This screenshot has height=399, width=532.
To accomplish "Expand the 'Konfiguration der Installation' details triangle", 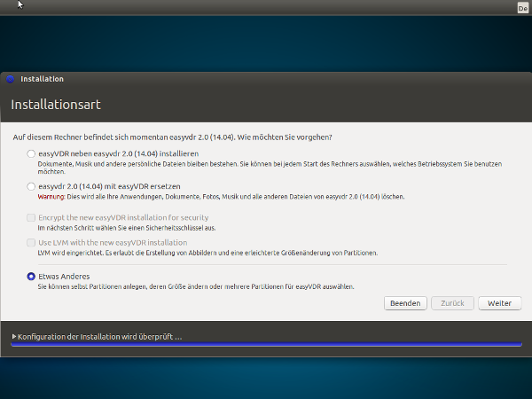I will click(14, 337).
